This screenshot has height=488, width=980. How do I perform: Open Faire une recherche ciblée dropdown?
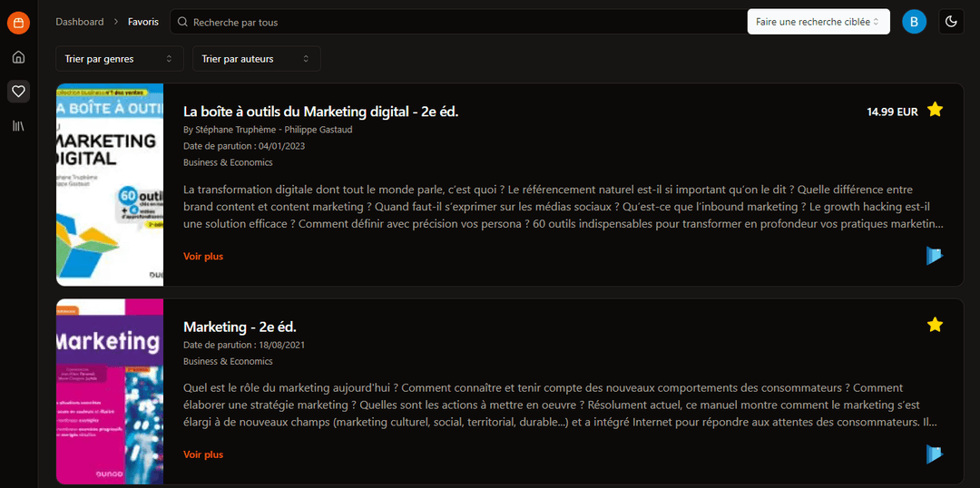coord(818,22)
